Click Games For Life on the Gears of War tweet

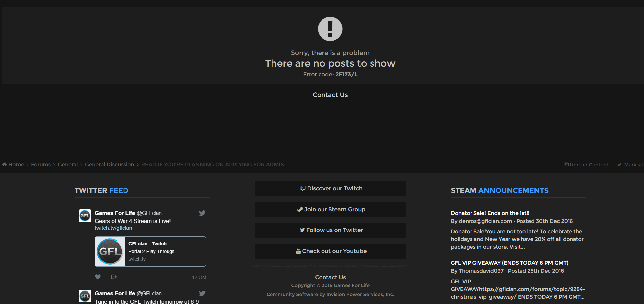click(x=115, y=213)
